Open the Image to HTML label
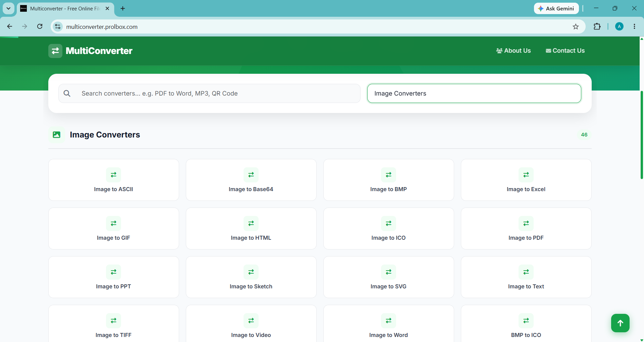Viewport: 644px width, 342px height. point(251,238)
